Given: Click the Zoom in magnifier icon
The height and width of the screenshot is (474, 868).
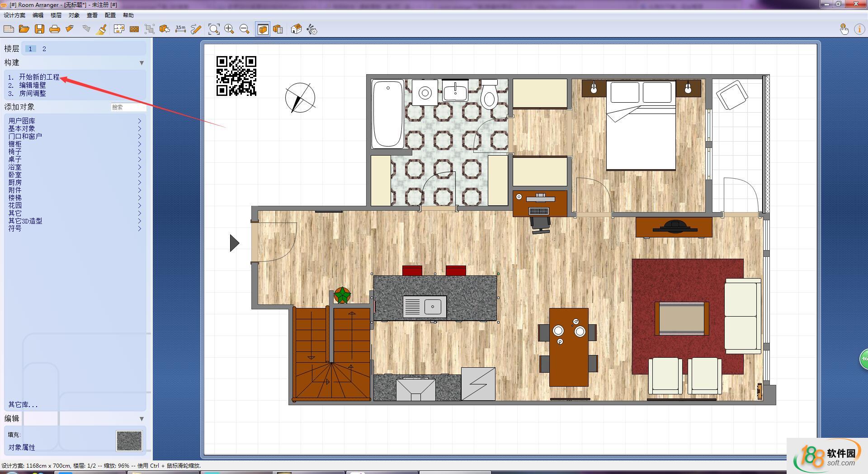Looking at the screenshot, I should 229,29.
